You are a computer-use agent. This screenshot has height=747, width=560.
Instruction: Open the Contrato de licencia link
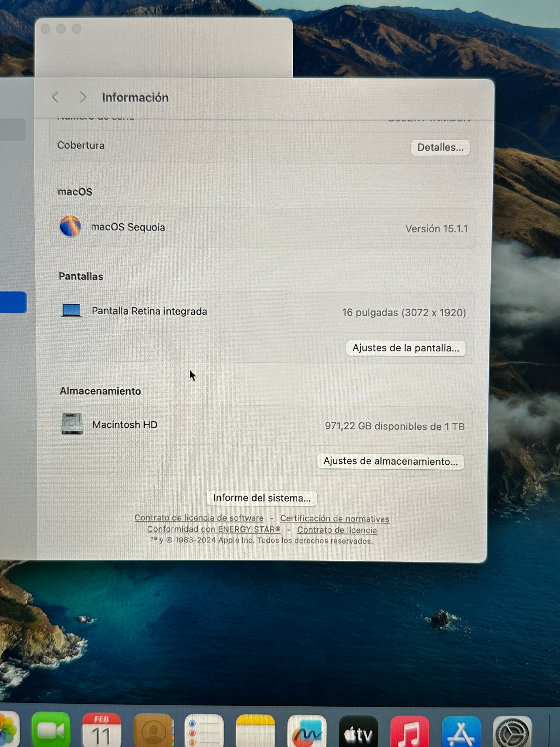click(x=337, y=530)
